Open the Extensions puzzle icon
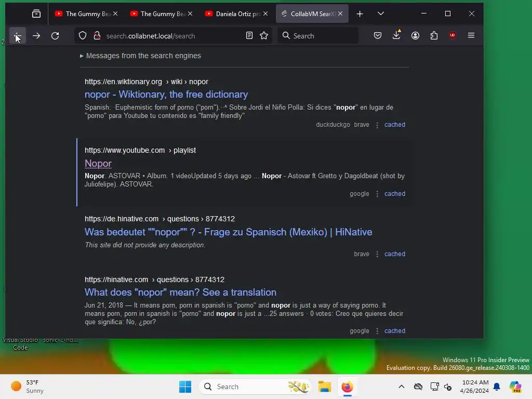Image resolution: width=532 pixels, height=399 pixels. click(x=434, y=36)
